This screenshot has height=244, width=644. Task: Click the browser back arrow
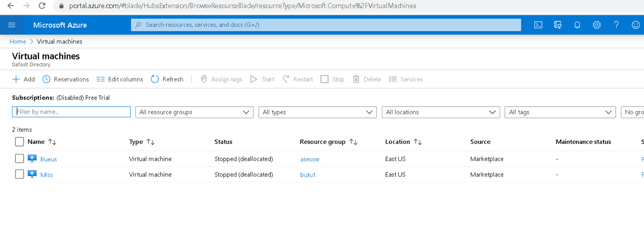click(x=10, y=6)
